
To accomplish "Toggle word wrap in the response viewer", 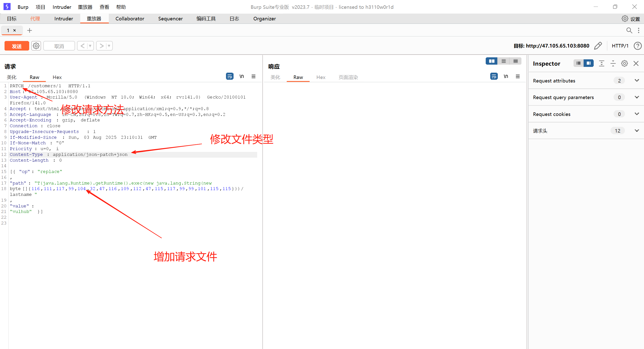I will [494, 76].
